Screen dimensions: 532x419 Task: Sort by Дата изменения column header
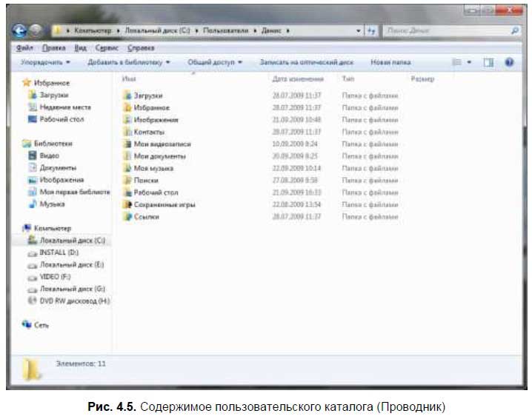(x=298, y=79)
